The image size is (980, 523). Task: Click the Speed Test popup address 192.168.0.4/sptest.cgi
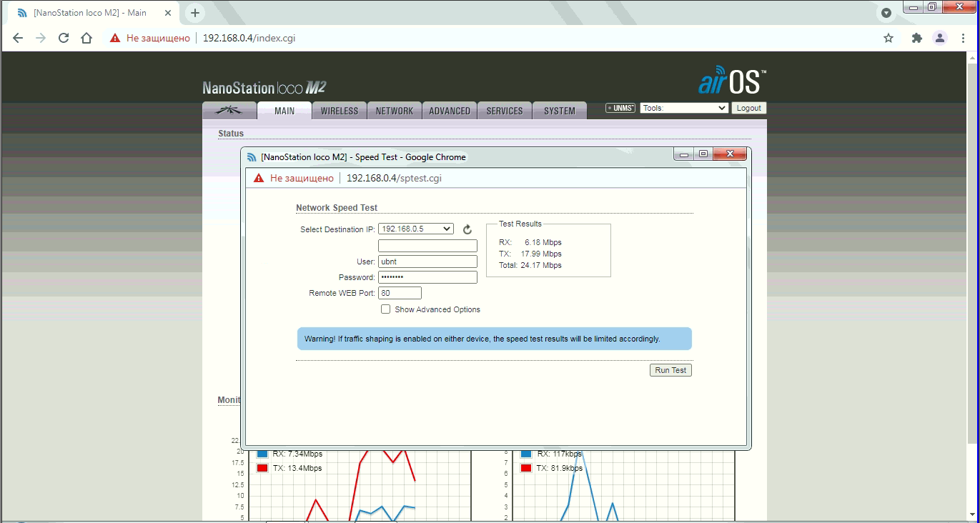click(x=394, y=178)
